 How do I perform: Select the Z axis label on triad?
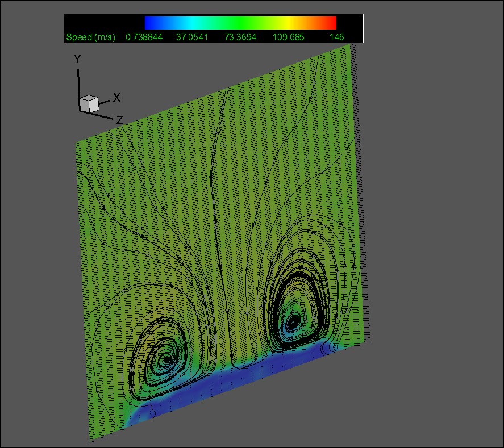pos(119,120)
